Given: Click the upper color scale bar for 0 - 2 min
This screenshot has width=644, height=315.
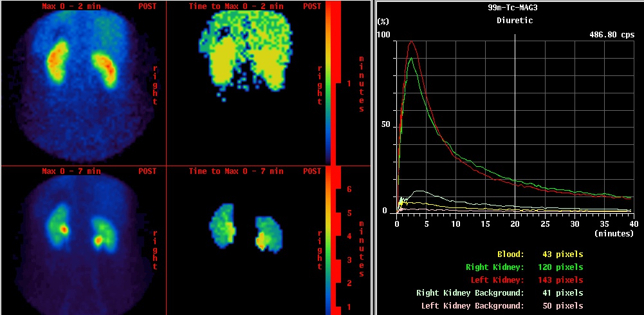Looking at the screenshot, I should tap(333, 84).
